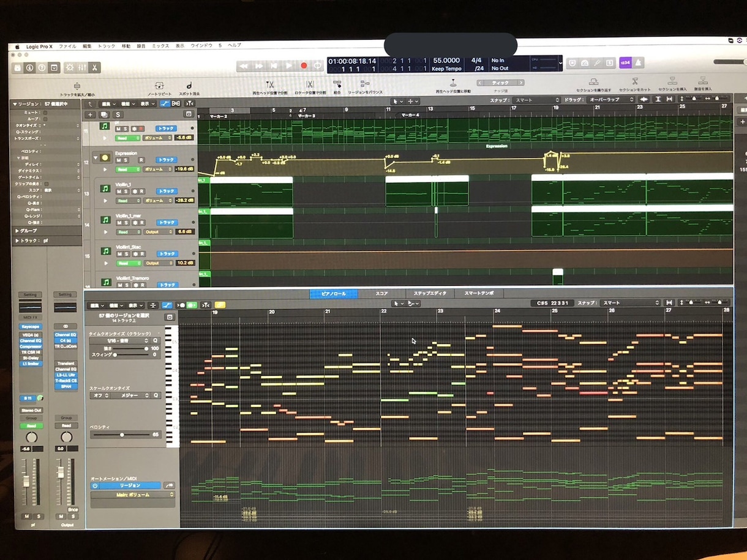Open the Main: ボリューム automation dropdown
The width and height of the screenshot is (747, 560).
tap(132, 495)
